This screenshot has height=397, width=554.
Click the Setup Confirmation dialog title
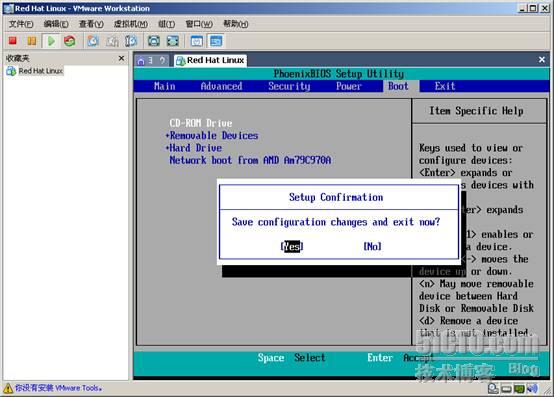[x=336, y=197]
